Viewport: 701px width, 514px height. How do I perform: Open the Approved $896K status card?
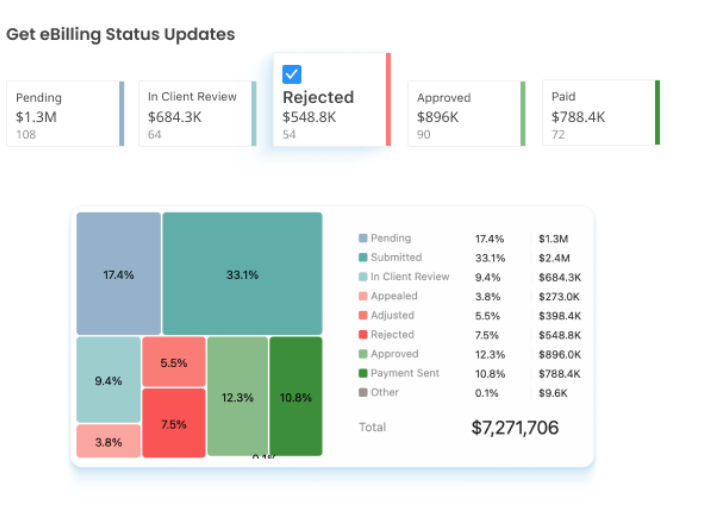pyautogui.click(x=466, y=114)
